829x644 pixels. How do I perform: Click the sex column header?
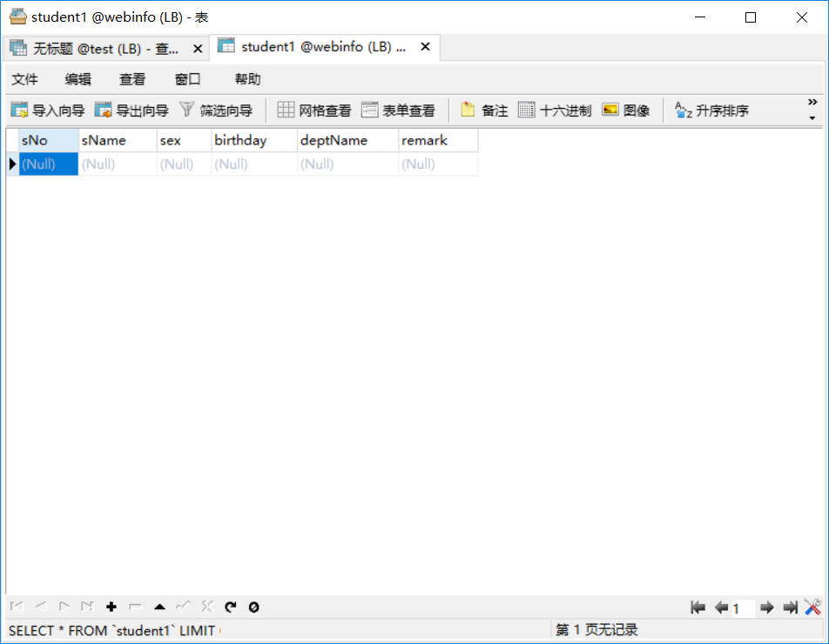click(185, 140)
